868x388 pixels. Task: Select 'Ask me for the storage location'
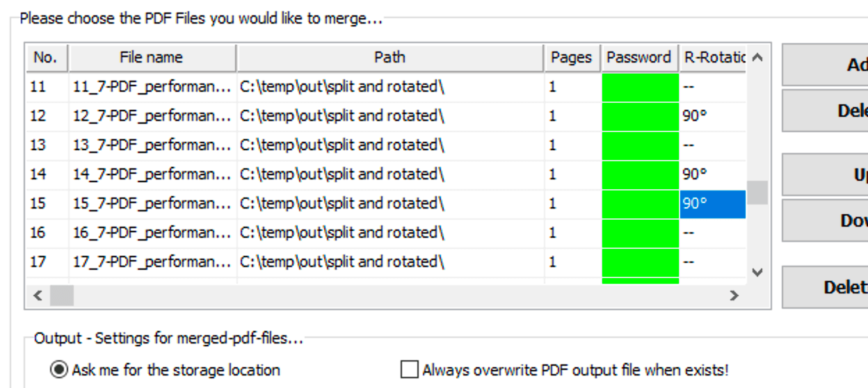coord(166,370)
